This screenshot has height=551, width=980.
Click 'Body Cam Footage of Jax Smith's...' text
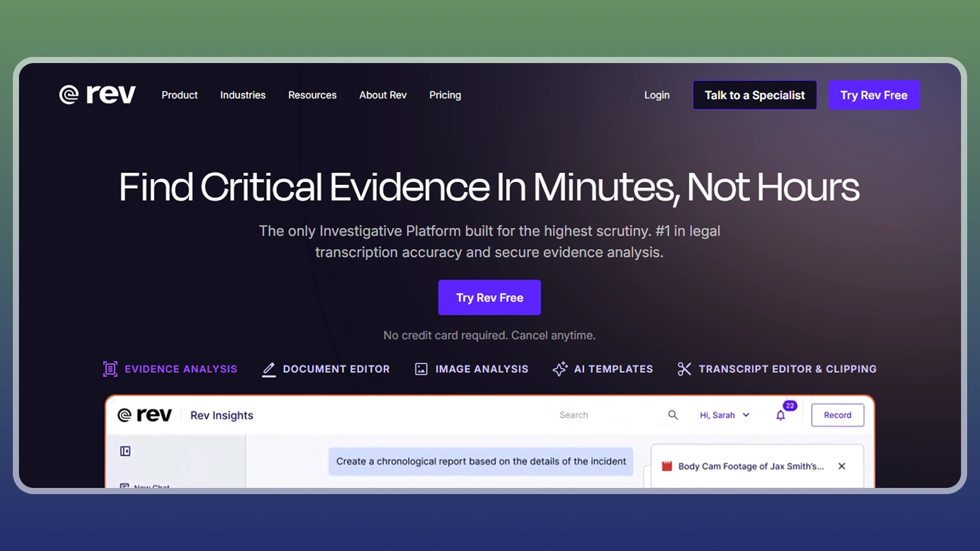coord(751,467)
